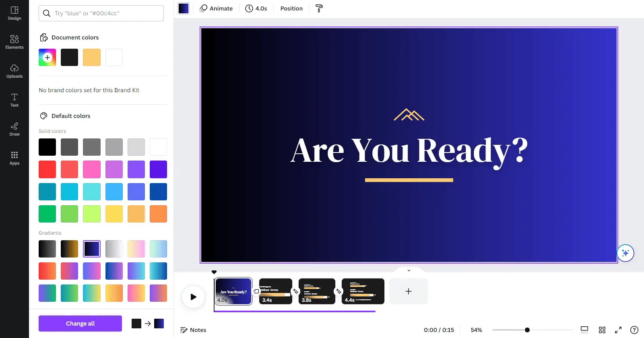Select the 4.4s page thumbnail
The width and height of the screenshot is (644, 338).
coord(363,291)
